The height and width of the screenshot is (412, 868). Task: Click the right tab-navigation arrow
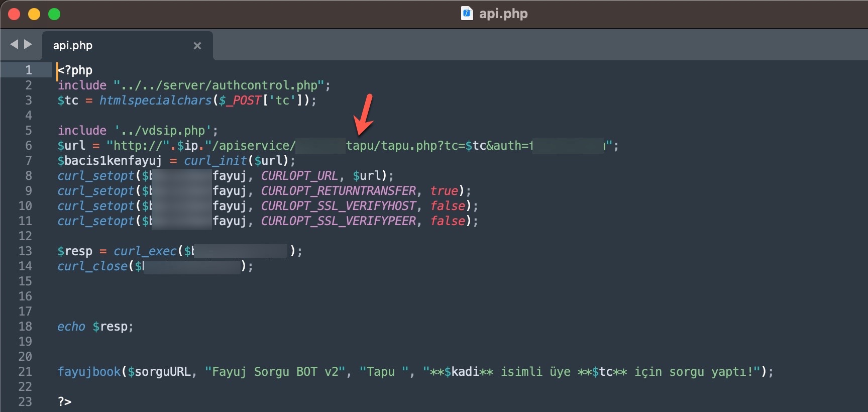(x=28, y=44)
